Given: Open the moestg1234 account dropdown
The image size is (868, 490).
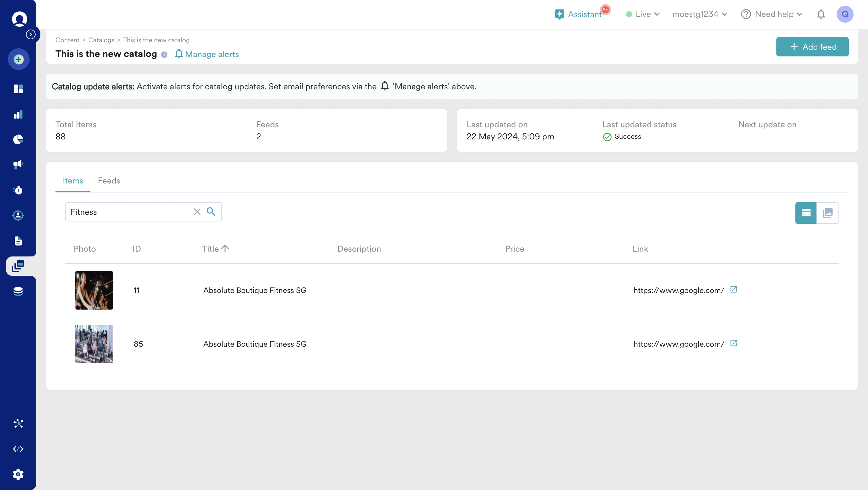Looking at the screenshot, I should 700,14.
